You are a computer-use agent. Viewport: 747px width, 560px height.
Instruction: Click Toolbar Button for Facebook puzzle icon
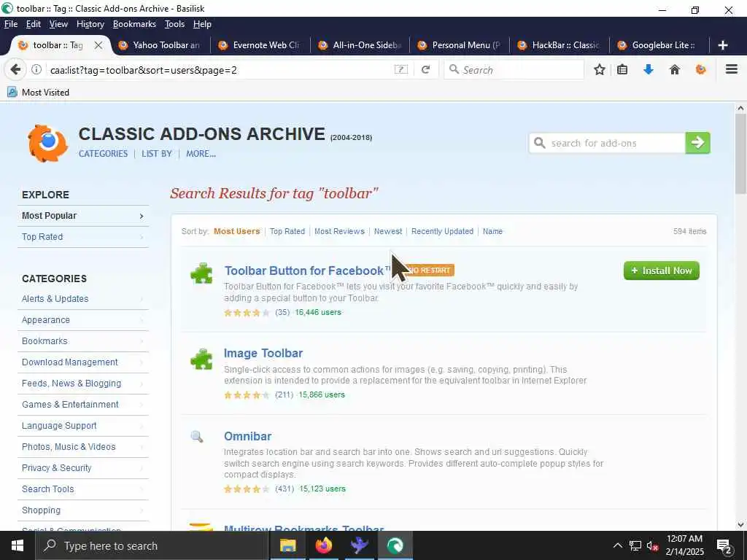pos(201,274)
